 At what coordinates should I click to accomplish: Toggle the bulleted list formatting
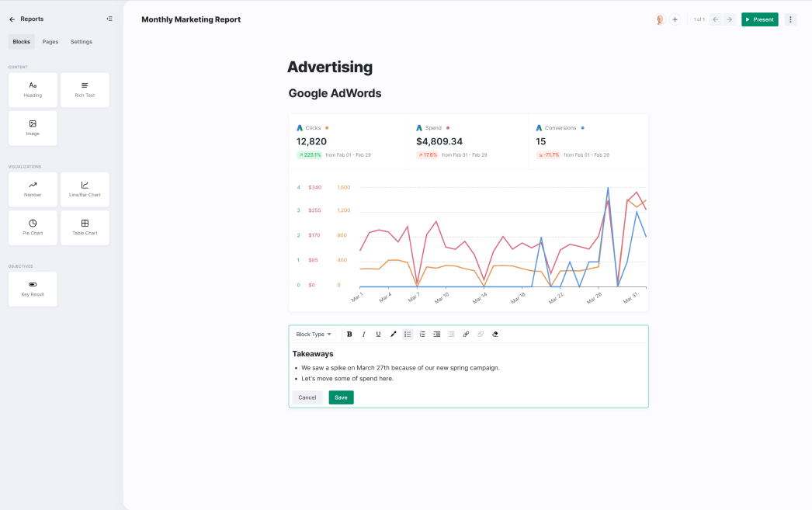point(408,334)
